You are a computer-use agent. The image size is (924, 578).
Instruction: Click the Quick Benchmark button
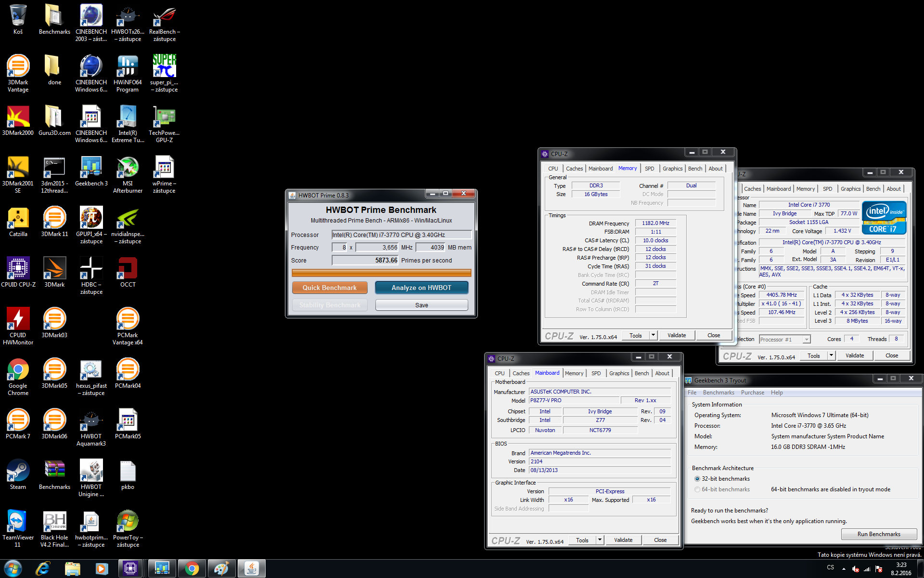click(x=330, y=288)
